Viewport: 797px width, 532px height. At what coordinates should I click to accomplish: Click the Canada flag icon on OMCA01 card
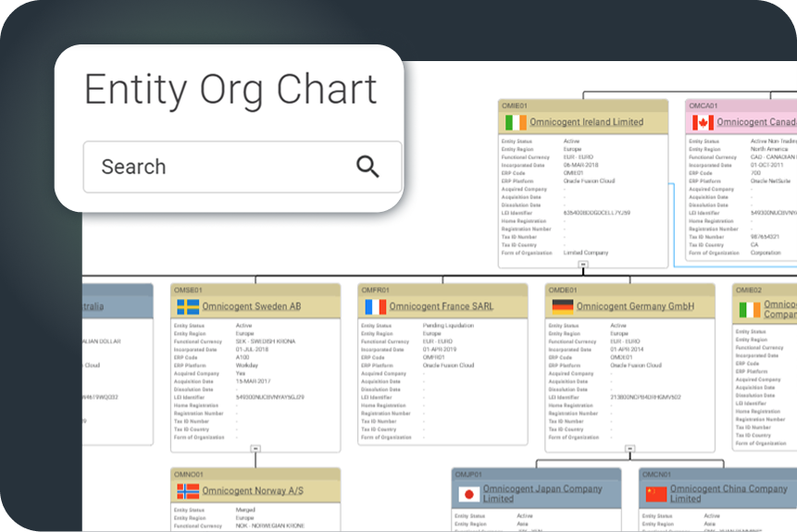pyautogui.click(x=703, y=122)
